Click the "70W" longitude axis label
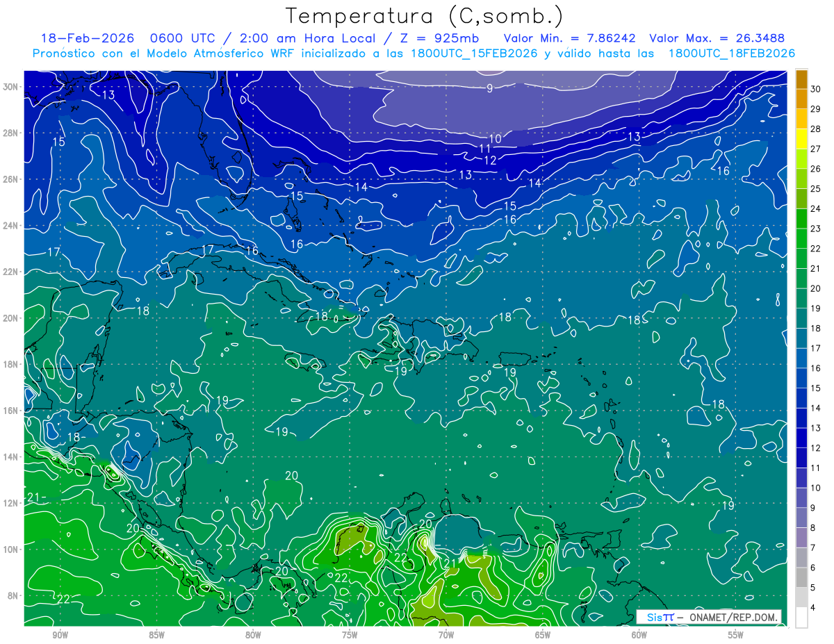834x644 pixels. pos(446,634)
